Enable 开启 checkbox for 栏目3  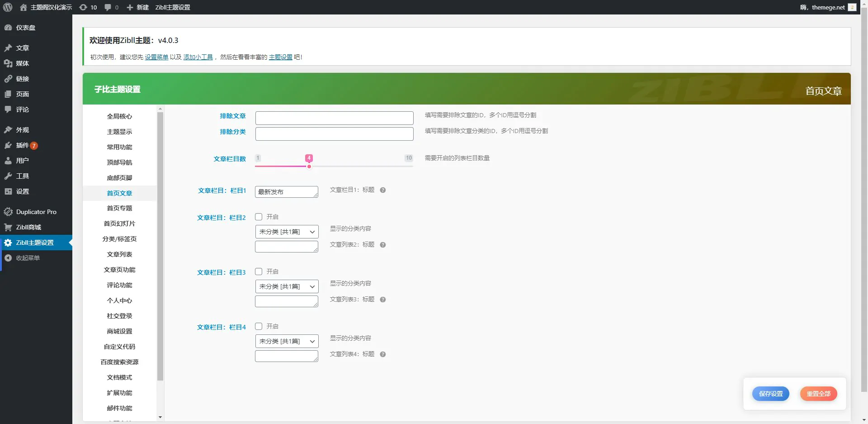tap(259, 272)
